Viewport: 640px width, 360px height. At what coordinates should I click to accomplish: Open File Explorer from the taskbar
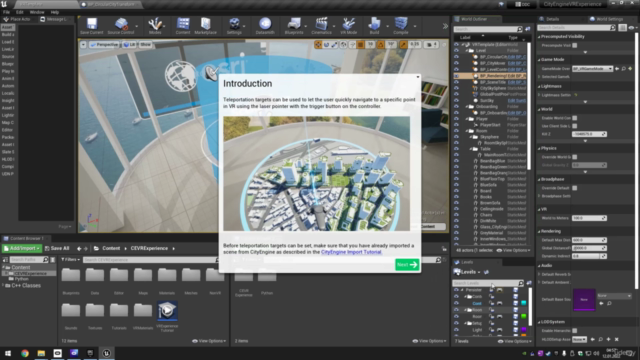[41, 353]
